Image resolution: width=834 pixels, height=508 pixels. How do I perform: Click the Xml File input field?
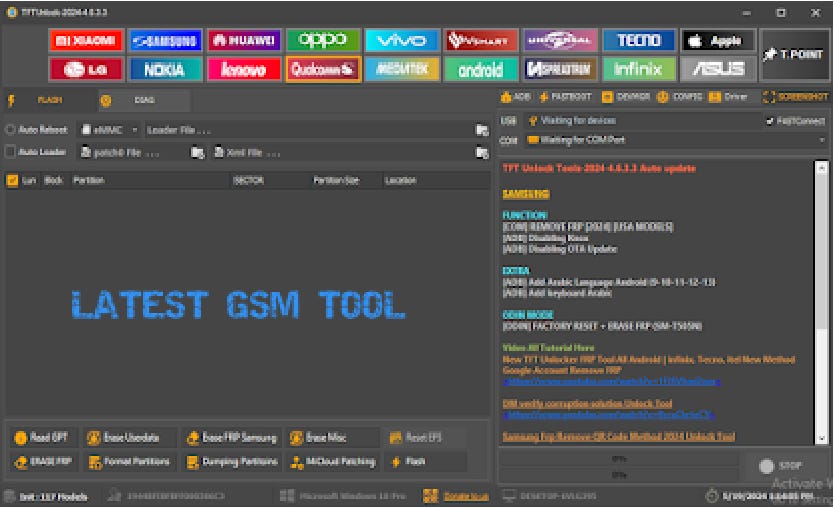click(x=343, y=153)
